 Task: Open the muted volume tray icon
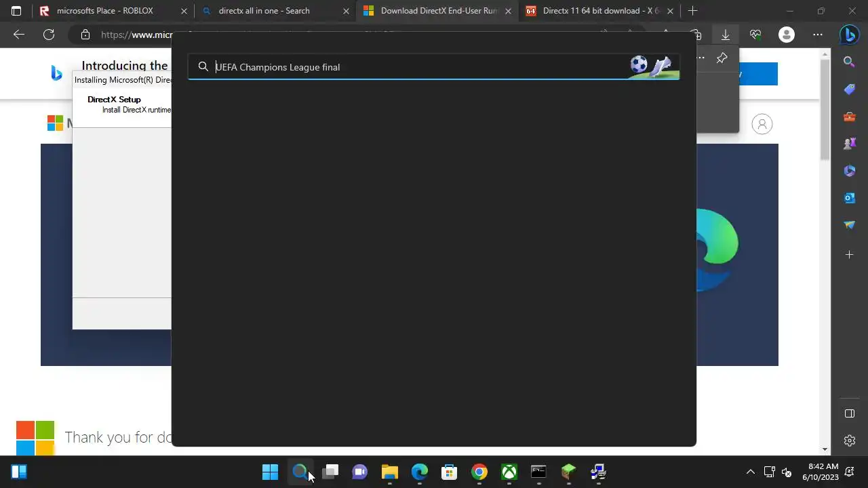click(787, 472)
